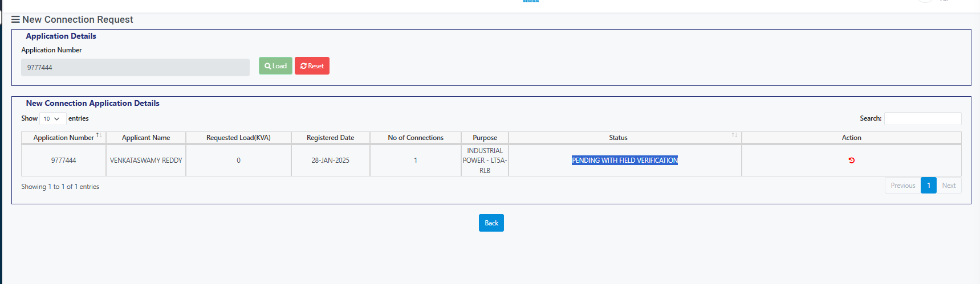Click the blue Back button

[x=491, y=223]
